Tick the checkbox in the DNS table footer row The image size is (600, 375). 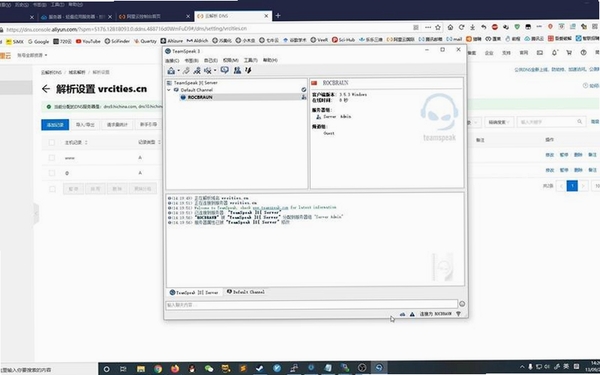coord(52,189)
